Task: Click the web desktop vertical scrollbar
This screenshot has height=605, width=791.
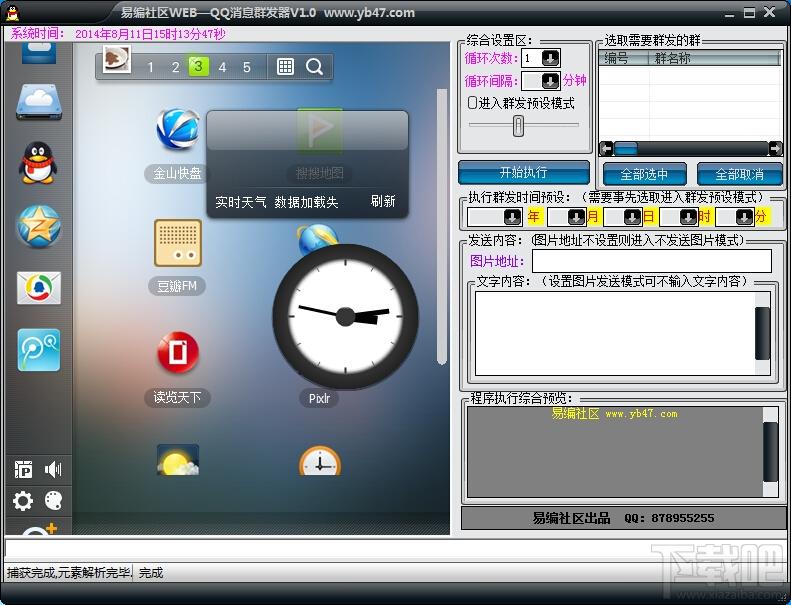Action: click(x=442, y=226)
